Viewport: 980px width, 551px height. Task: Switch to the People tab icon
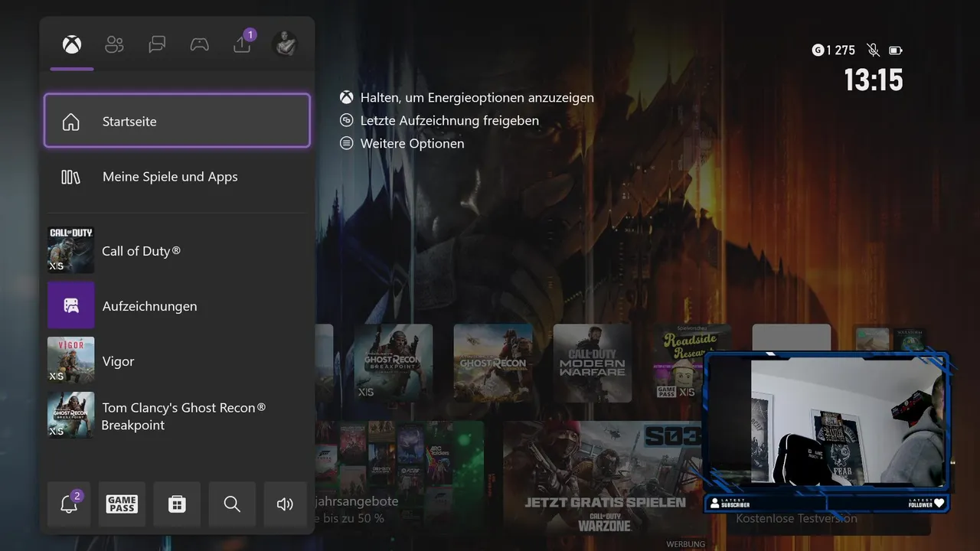tap(114, 45)
